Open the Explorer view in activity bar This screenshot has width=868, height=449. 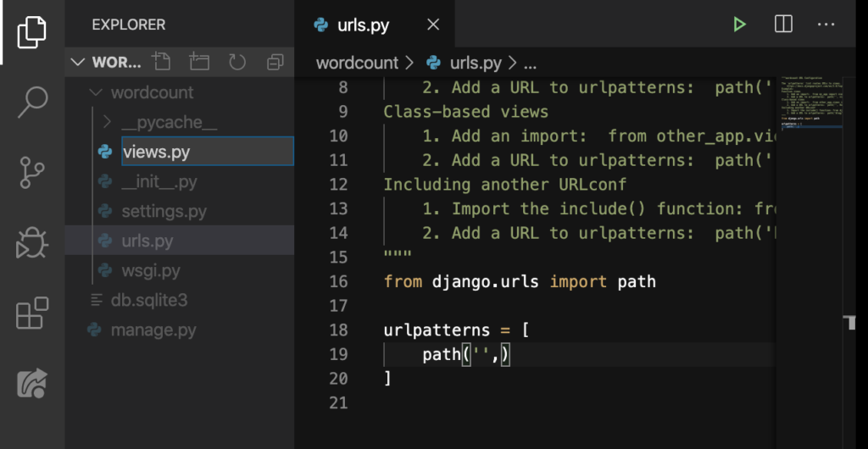tap(32, 32)
